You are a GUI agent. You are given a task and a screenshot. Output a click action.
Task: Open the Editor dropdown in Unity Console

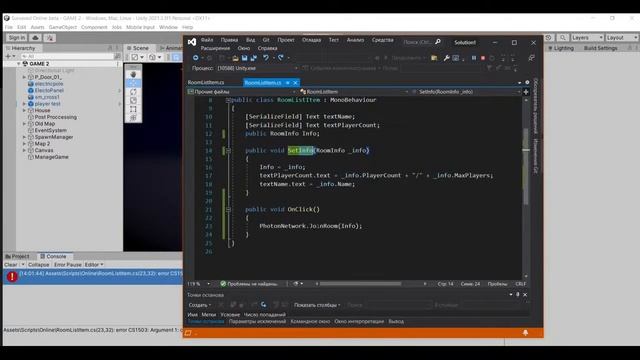pos(94,264)
